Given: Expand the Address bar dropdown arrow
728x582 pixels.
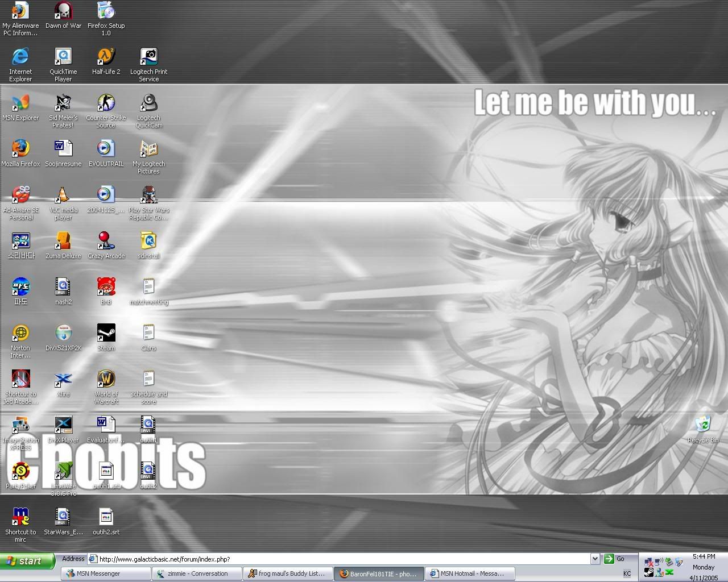Looking at the screenshot, I should coord(594,559).
